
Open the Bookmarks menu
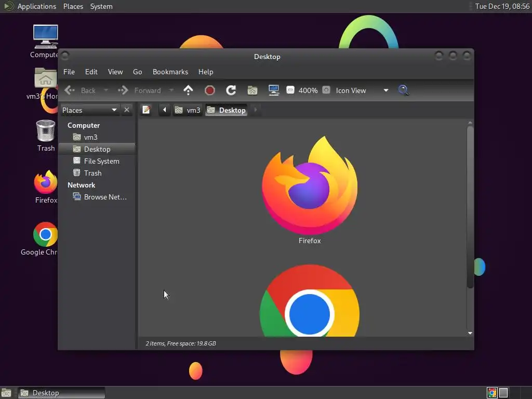[170, 72]
